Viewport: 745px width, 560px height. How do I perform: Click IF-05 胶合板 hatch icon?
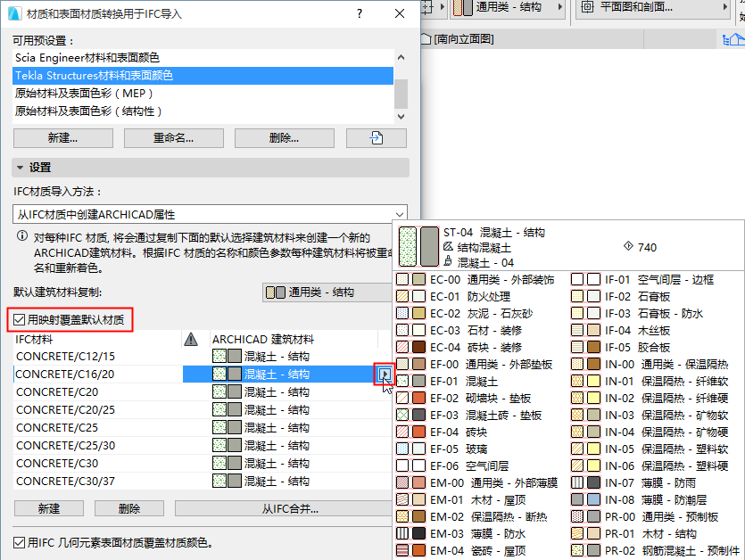pyautogui.click(x=577, y=347)
